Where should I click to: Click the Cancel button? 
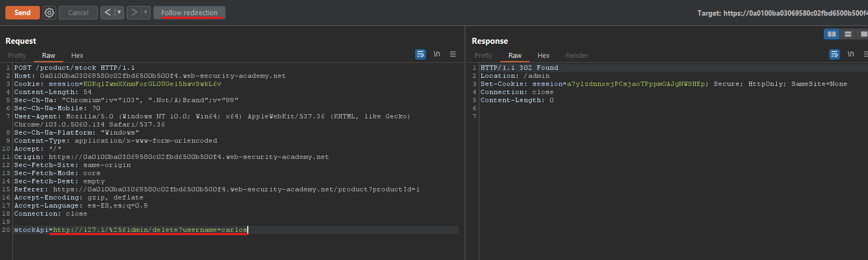point(78,12)
